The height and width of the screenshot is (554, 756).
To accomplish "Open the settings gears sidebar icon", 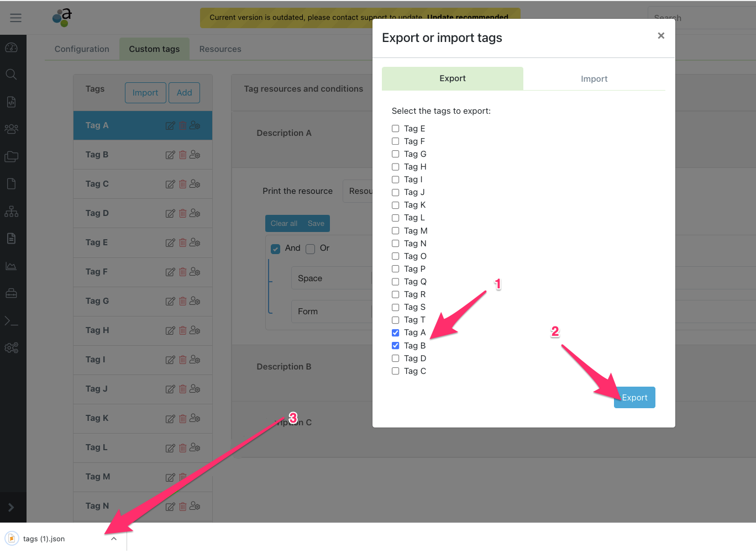I will coord(11,348).
